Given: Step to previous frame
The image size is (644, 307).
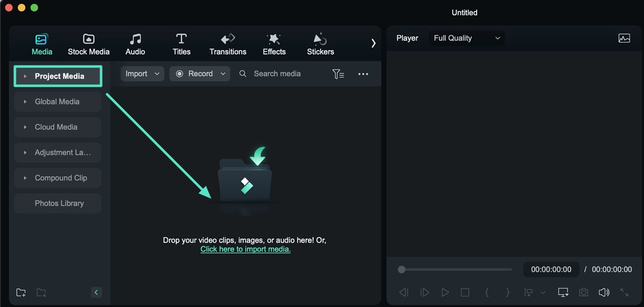Looking at the screenshot, I should tap(404, 293).
